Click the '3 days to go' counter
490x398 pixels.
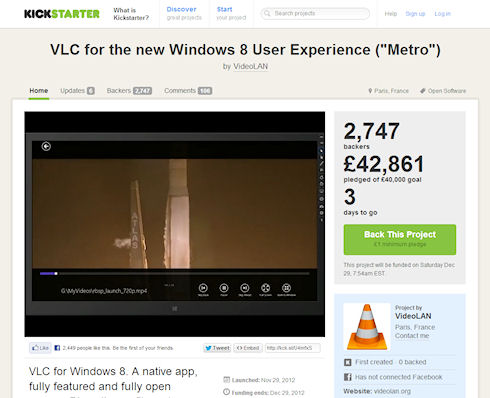tap(360, 202)
